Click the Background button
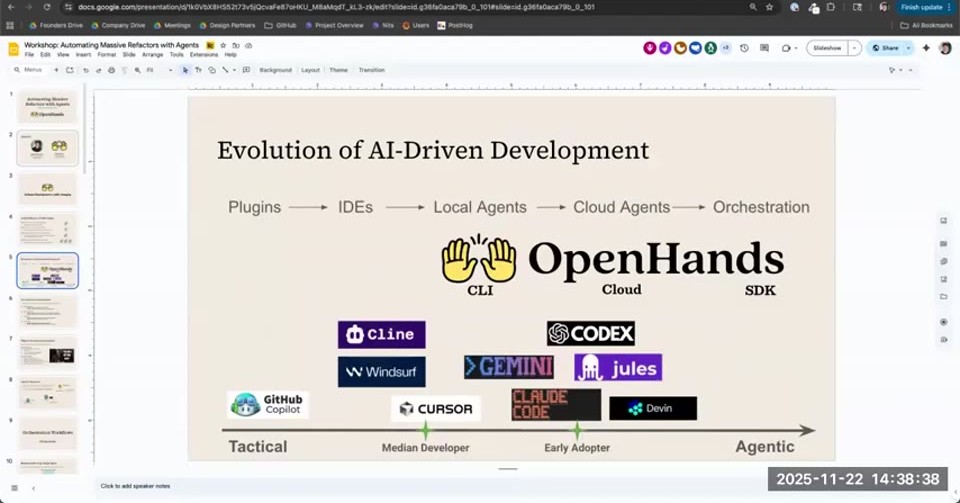Screen dimensions: 960x503 coord(276,70)
